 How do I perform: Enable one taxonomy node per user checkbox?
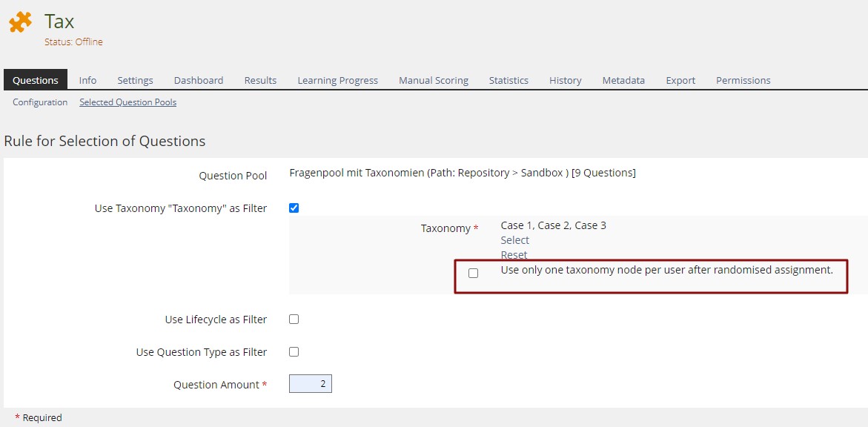pyautogui.click(x=474, y=273)
